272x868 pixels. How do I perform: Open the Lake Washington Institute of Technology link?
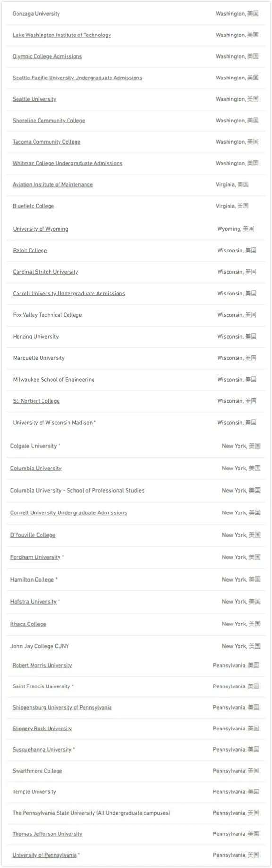62,35
